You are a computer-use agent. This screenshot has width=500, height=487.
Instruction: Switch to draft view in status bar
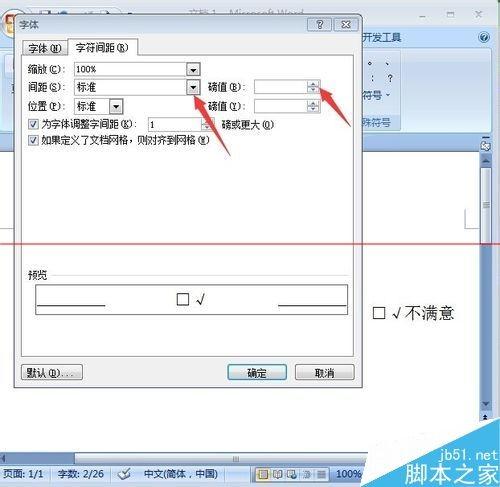point(321,474)
